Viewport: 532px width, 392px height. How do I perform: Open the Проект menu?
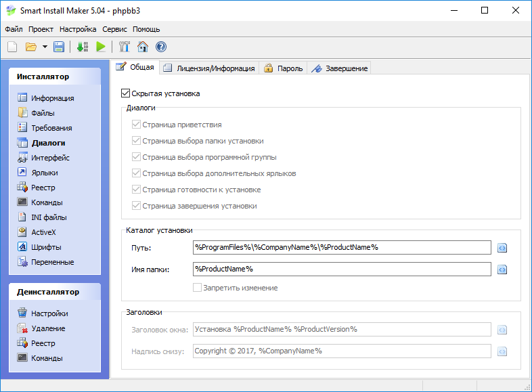tap(41, 29)
